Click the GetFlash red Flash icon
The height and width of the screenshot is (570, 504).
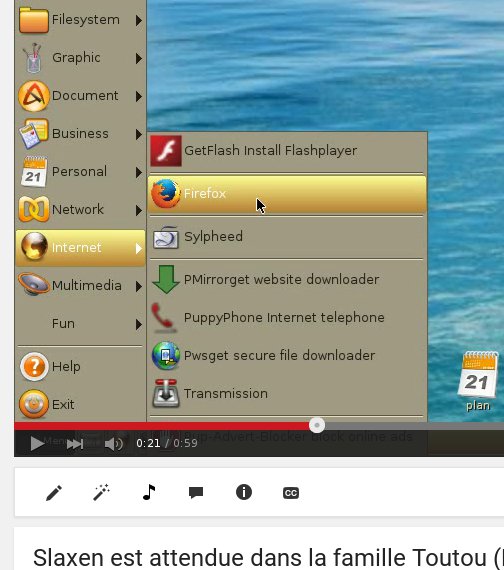pos(166,151)
